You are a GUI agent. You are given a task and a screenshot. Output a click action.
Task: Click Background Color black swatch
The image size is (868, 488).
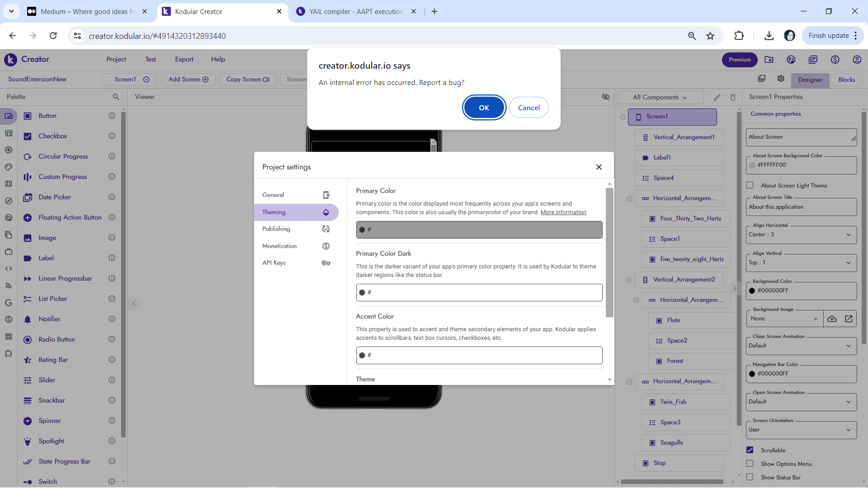click(752, 291)
